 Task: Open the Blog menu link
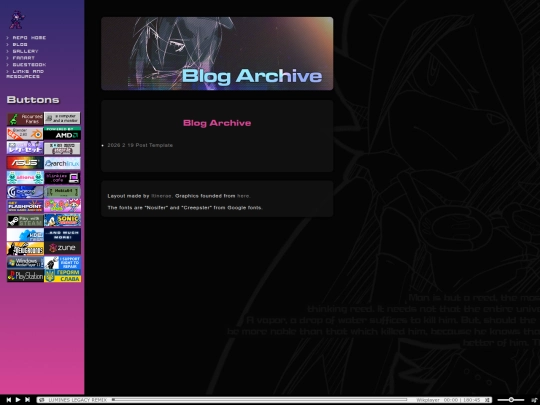[x=20, y=44]
